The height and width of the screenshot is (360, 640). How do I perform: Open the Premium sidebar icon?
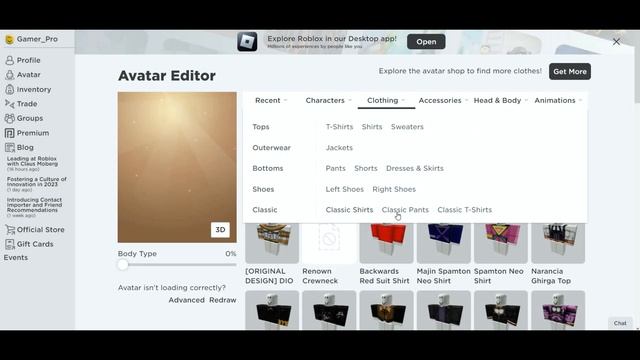[x=9, y=133]
